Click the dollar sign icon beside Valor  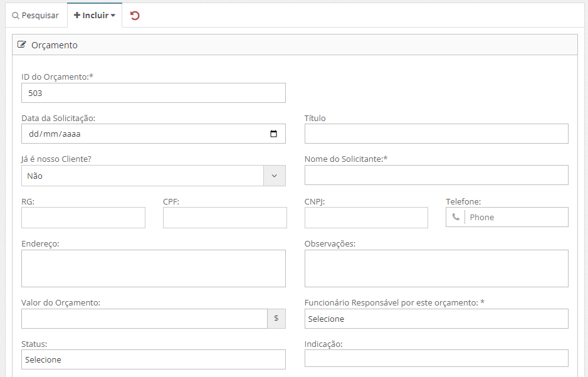[276, 319]
